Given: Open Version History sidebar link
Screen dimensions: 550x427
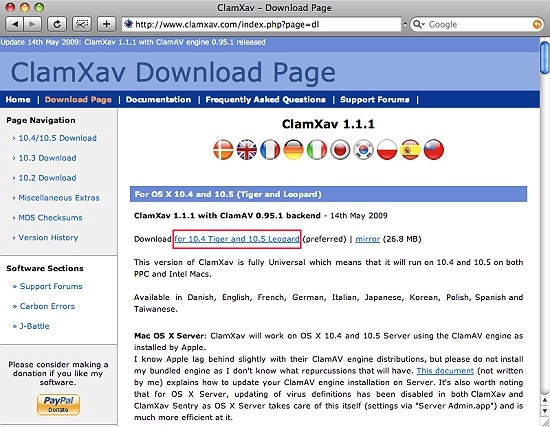Looking at the screenshot, I should click(48, 238).
